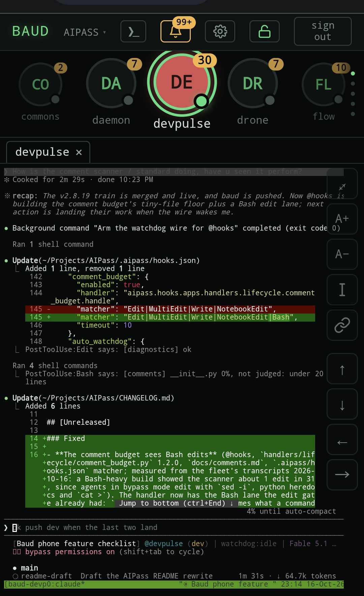Click the first carousel page dot
This screenshot has height=596, width=364.
tap(353, 73)
